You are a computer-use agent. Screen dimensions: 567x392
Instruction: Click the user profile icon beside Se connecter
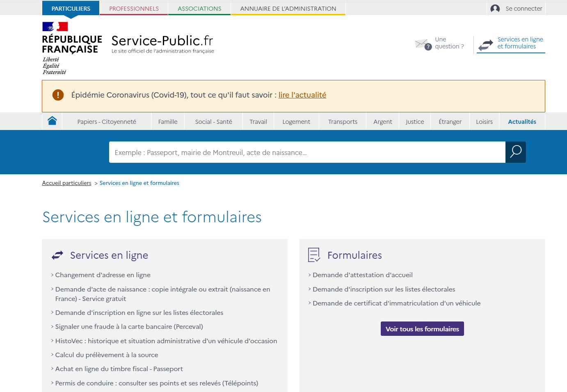(x=495, y=9)
